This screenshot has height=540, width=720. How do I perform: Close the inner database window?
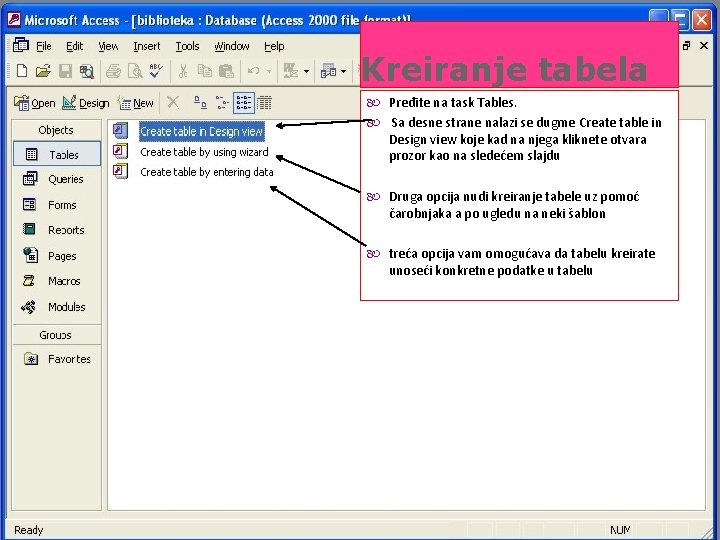pyautogui.click(x=703, y=45)
